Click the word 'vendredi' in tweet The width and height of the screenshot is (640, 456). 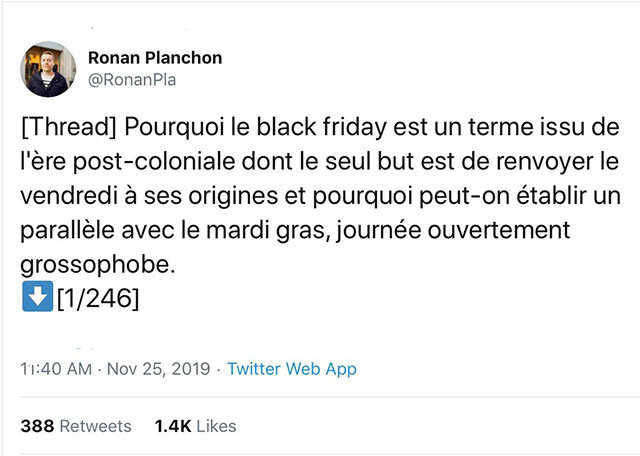(x=62, y=197)
